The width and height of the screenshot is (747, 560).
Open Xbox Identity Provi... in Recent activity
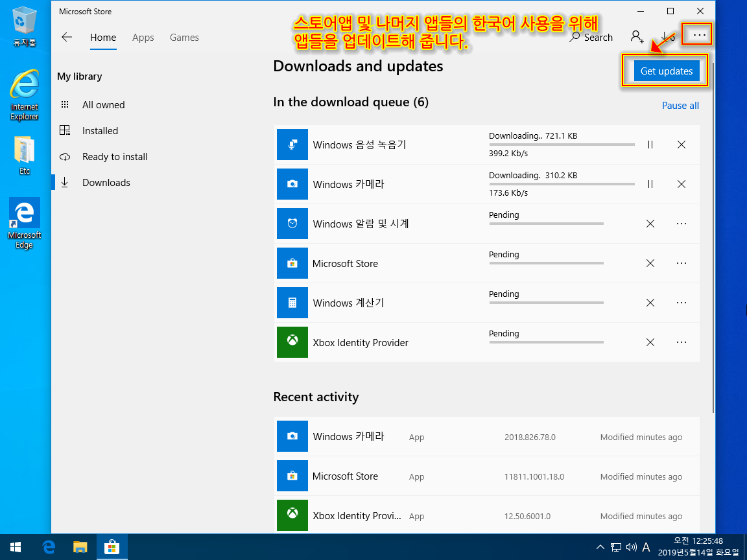point(487,516)
